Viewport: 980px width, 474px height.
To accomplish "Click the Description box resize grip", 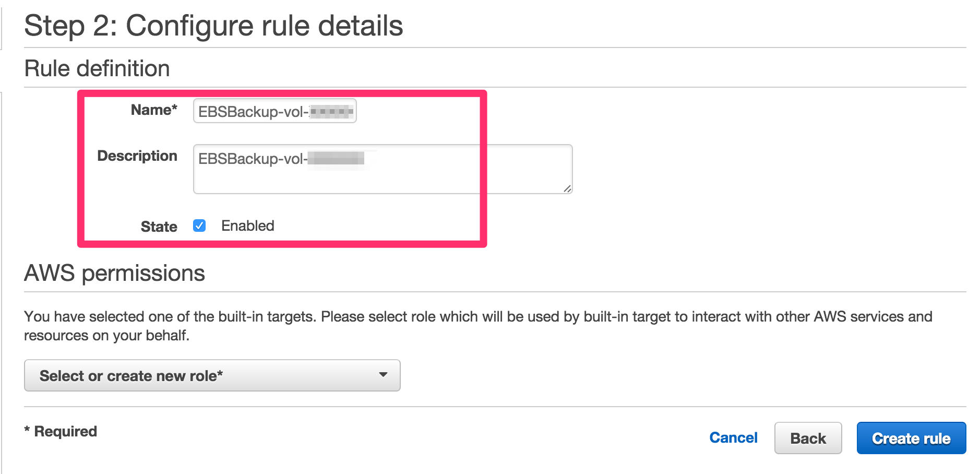I will click(567, 189).
